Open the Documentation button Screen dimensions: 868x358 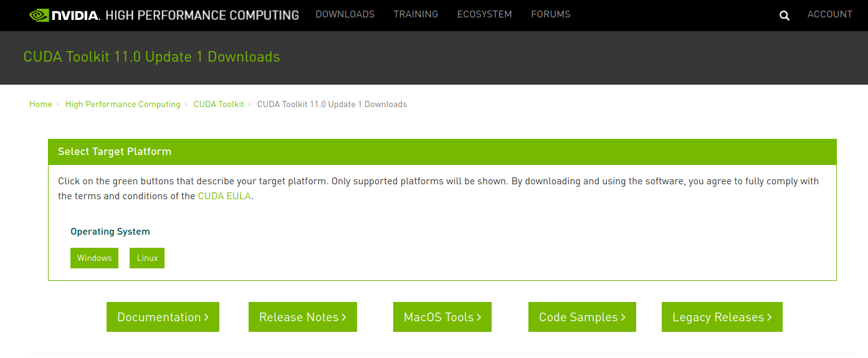[x=163, y=317]
